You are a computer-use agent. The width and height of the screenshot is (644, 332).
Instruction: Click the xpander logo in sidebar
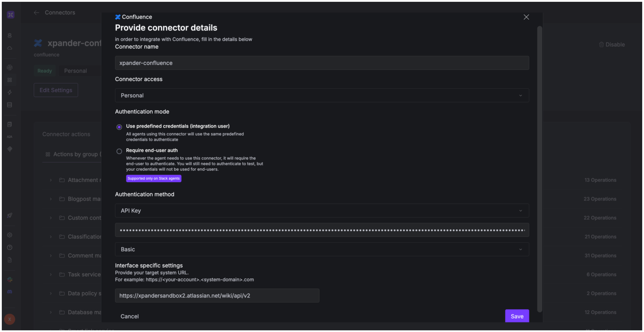point(10,15)
